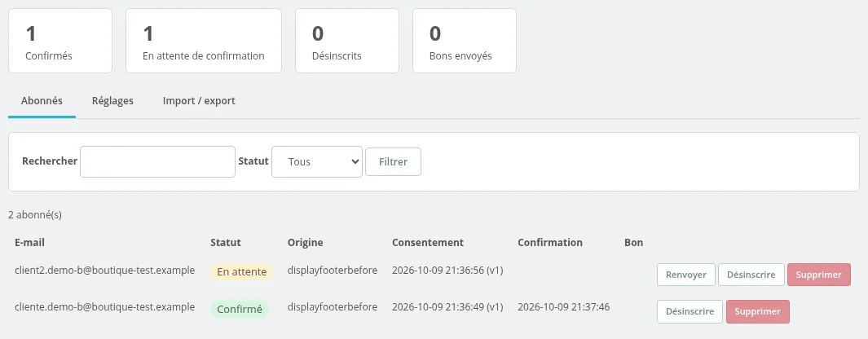This screenshot has height=339, width=868.
Task: Click consent date 2026-10-09 21:36:49 (v1)
Action: click(x=447, y=307)
